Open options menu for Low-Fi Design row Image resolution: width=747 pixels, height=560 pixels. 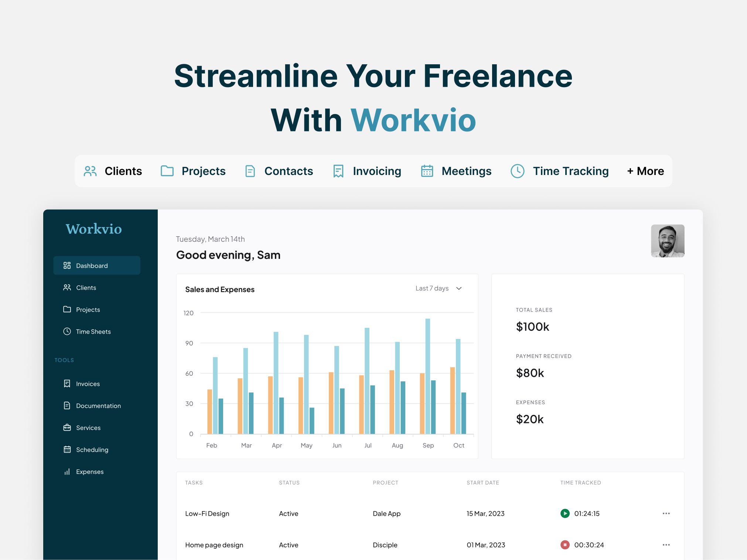click(x=666, y=513)
